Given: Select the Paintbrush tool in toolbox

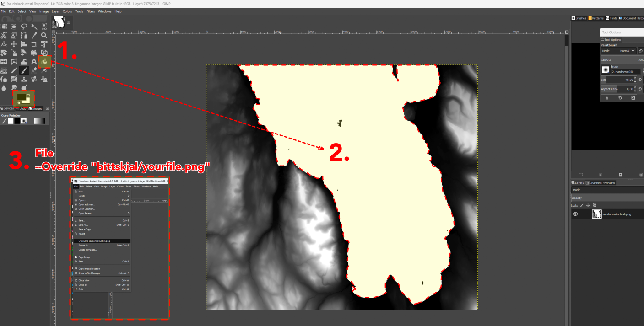Looking at the screenshot, I should pos(24,70).
